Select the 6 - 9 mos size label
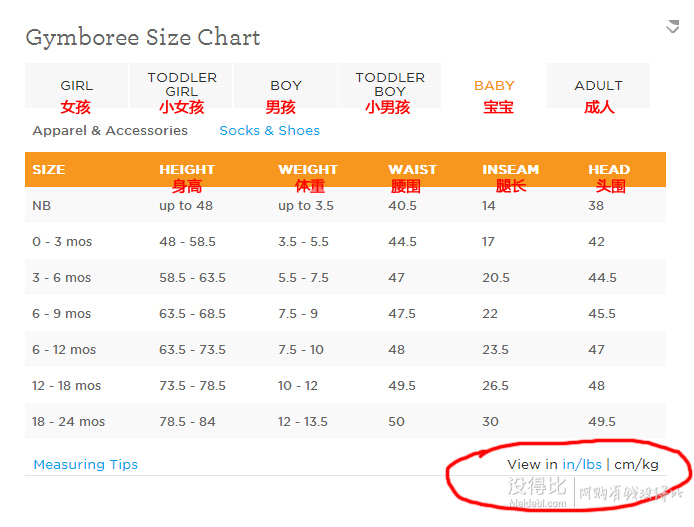Screen dimensions: 694x527 pos(62,314)
